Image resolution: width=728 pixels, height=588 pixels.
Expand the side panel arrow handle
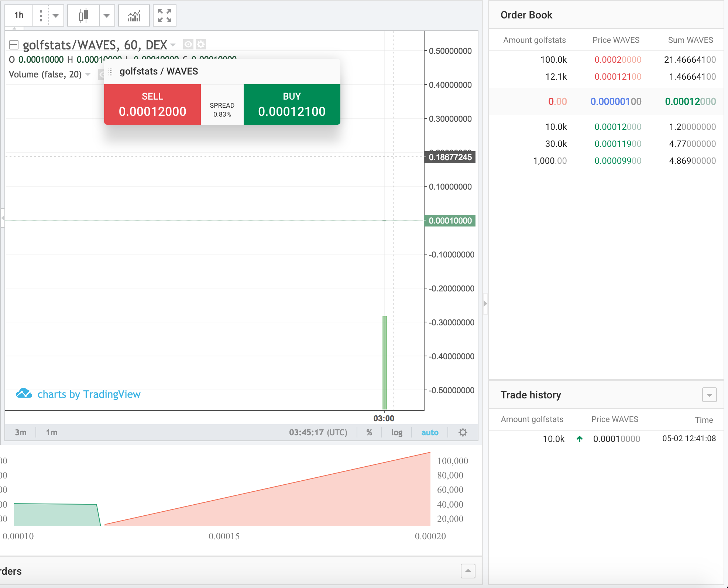pyautogui.click(x=485, y=304)
